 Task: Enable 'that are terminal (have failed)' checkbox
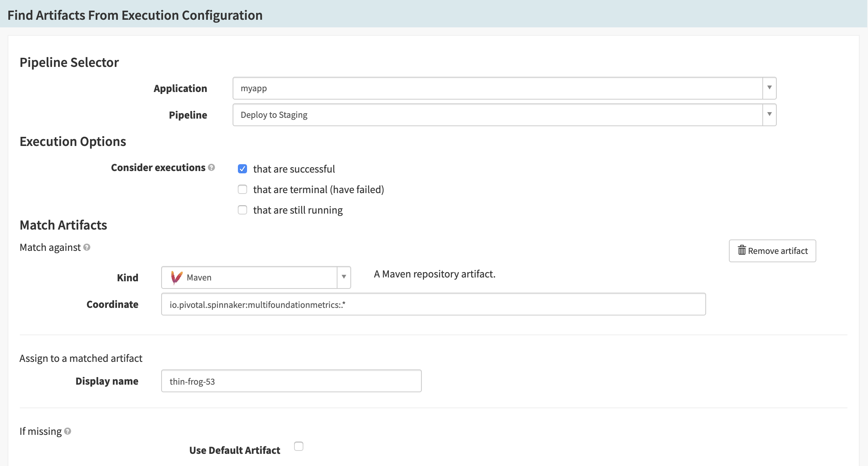[242, 189]
